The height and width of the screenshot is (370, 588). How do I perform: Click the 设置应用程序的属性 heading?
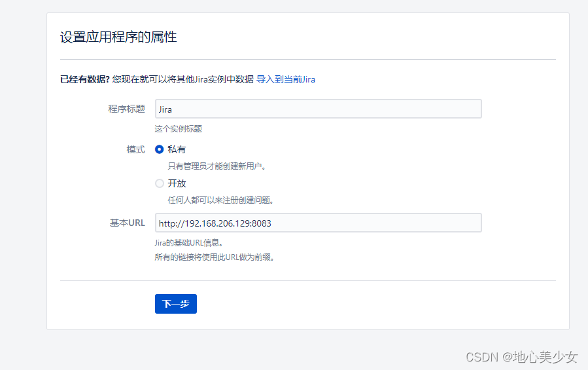coord(118,37)
